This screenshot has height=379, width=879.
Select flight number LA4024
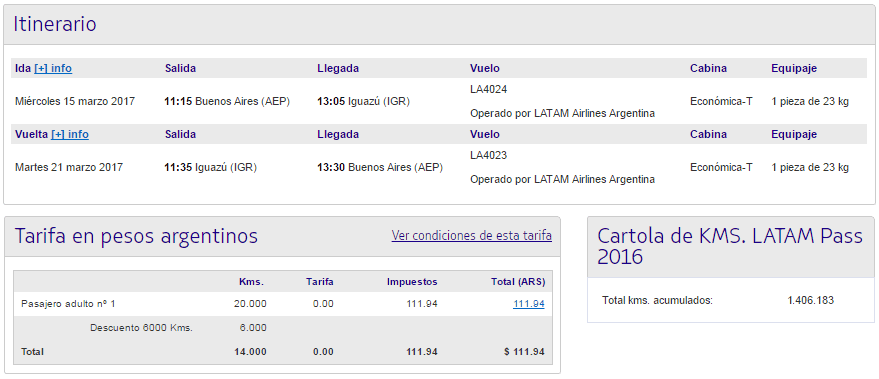(x=488, y=90)
